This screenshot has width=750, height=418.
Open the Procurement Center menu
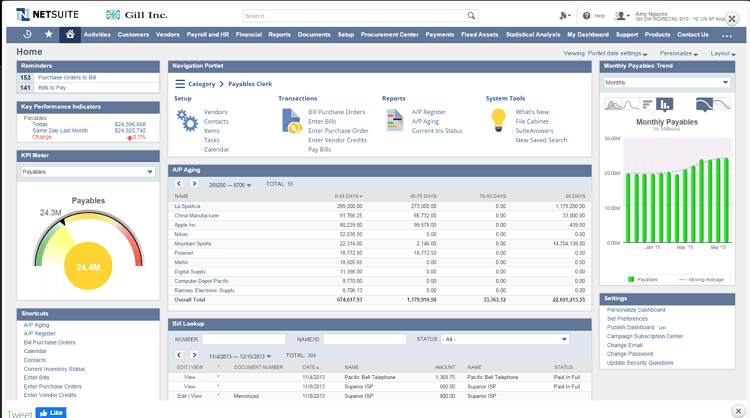click(389, 34)
